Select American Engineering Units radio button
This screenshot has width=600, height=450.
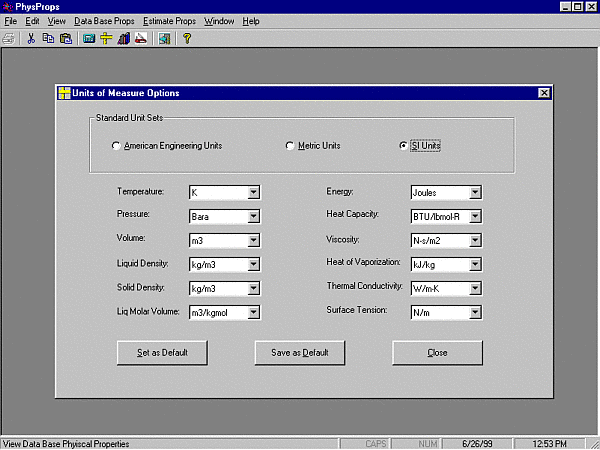coord(117,146)
